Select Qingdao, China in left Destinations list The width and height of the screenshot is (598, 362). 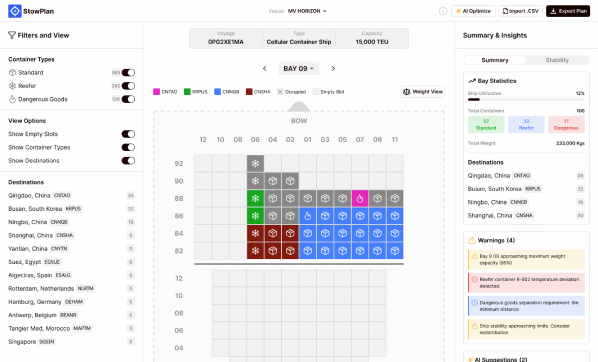coord(71,195)
